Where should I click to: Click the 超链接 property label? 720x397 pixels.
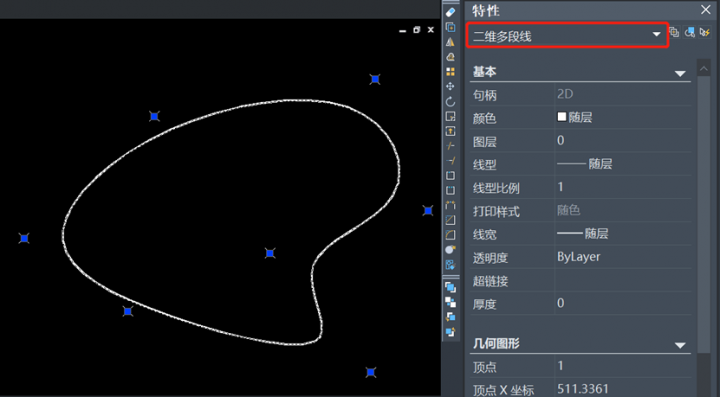tap(490, 281)
